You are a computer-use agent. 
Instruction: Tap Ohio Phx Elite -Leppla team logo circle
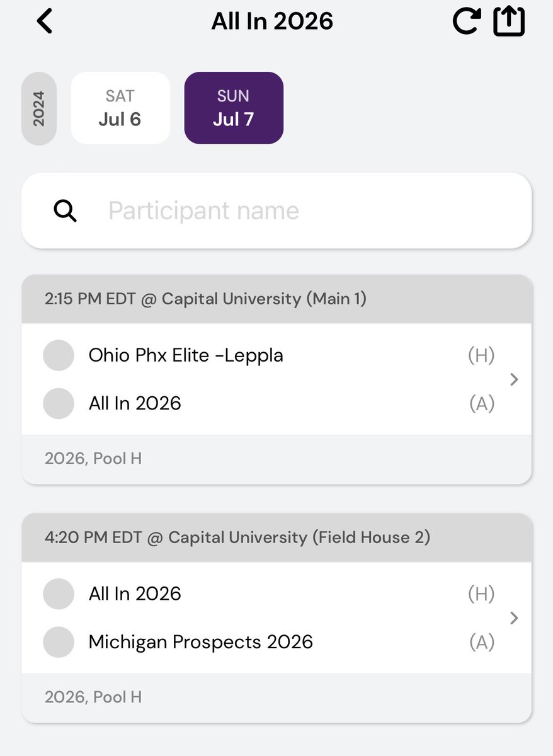(x=59, y=355)
